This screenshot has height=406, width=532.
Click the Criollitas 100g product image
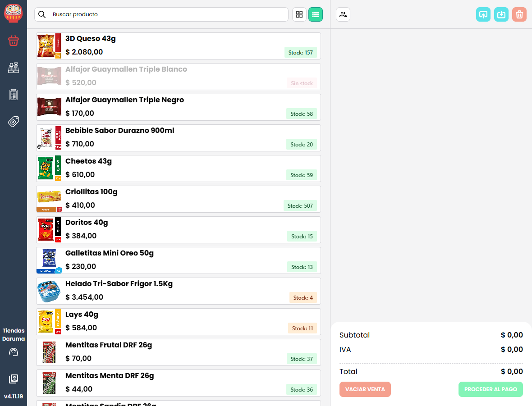(49, 199)
